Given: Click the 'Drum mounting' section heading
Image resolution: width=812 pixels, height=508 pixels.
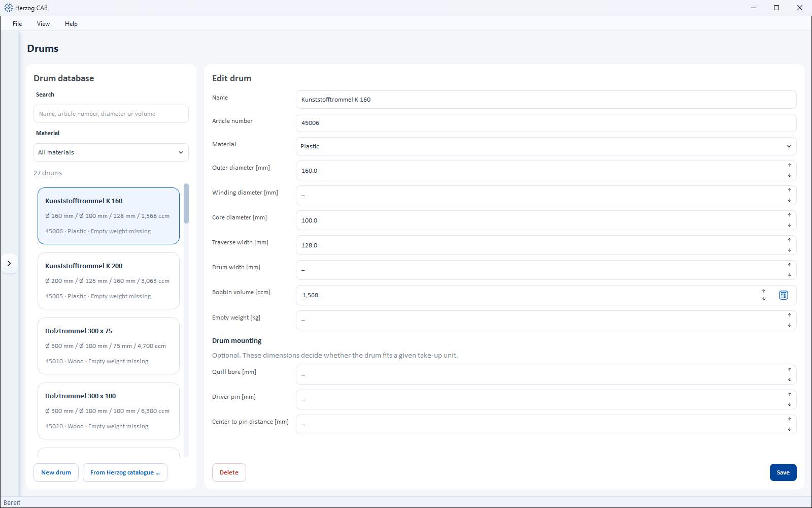Looking at the screenshot, I should pos(237,341).
